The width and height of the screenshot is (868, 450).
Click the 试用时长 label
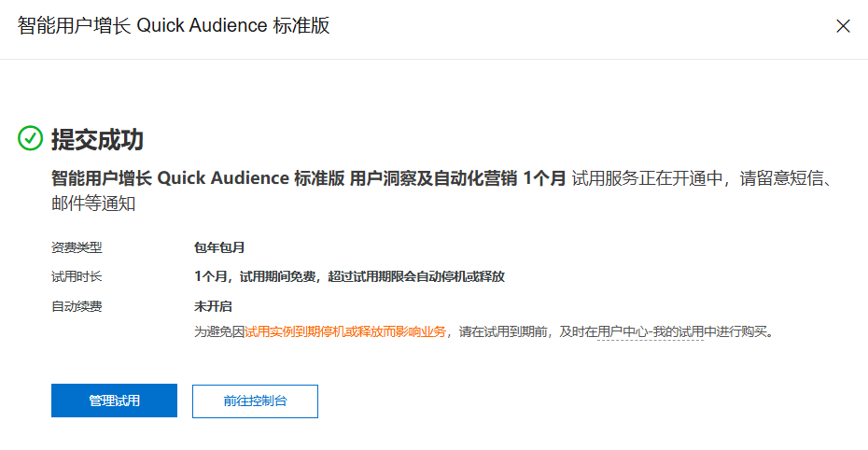(77, 276)
